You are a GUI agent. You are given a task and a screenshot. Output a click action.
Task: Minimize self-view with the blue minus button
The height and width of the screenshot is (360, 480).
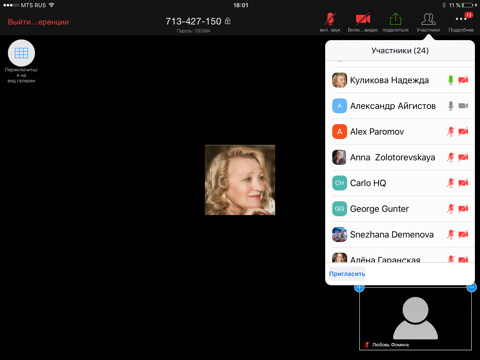(x=471, y=287)
